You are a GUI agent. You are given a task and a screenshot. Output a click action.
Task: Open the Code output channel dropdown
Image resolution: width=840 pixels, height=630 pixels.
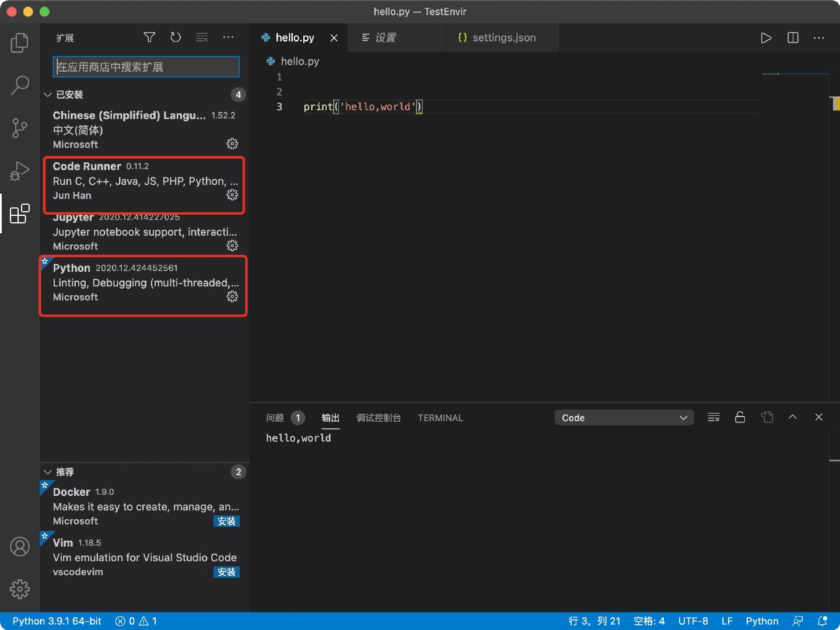coord(624,418)
